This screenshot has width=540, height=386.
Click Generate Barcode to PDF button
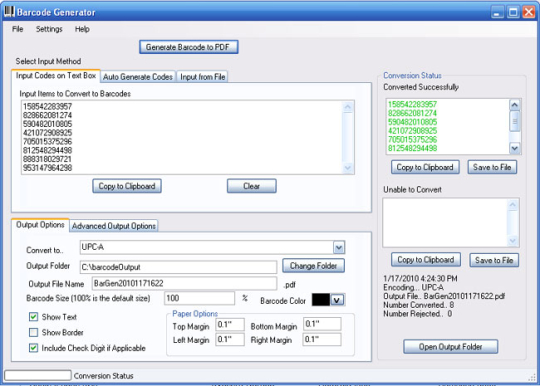pyautogui.click(x=189, y=47)
